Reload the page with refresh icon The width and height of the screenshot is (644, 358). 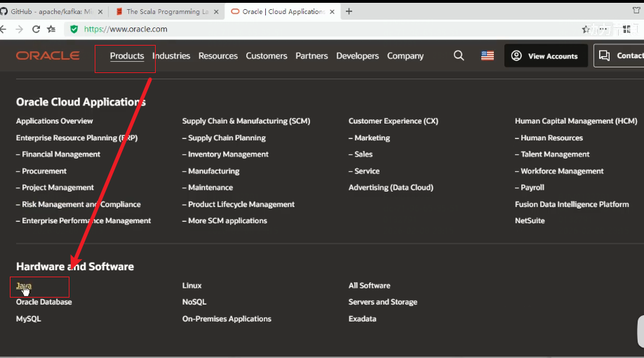(36, 29)
